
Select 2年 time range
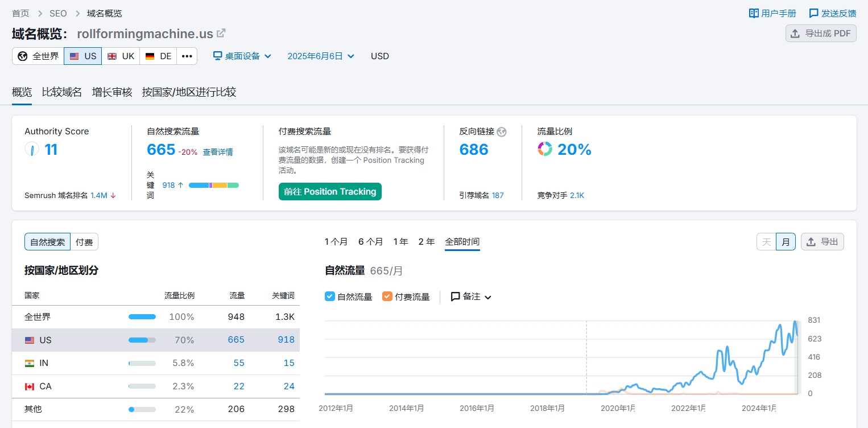tap(427, 242)
